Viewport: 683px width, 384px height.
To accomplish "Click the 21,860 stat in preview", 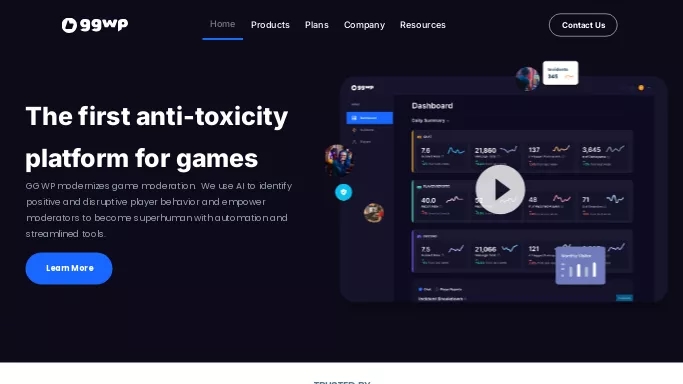I will coord(485,150).
